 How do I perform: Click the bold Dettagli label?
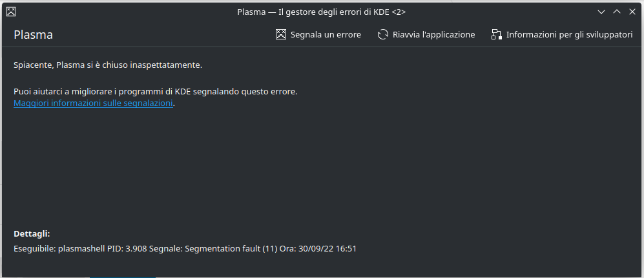click(32, 233)
